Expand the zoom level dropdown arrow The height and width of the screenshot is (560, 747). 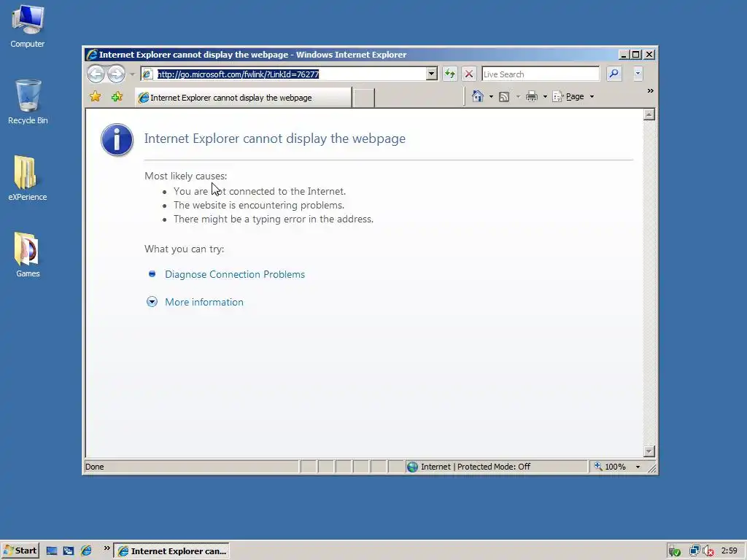point(638,467)
